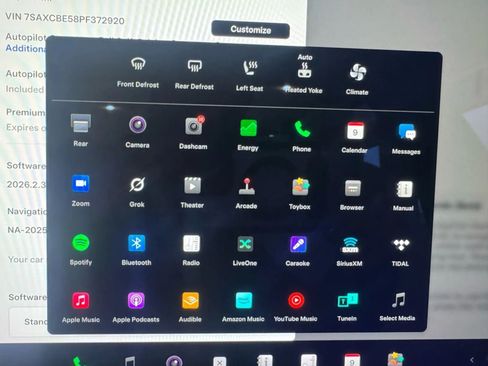Launch the Arcade app

[246, 193]
